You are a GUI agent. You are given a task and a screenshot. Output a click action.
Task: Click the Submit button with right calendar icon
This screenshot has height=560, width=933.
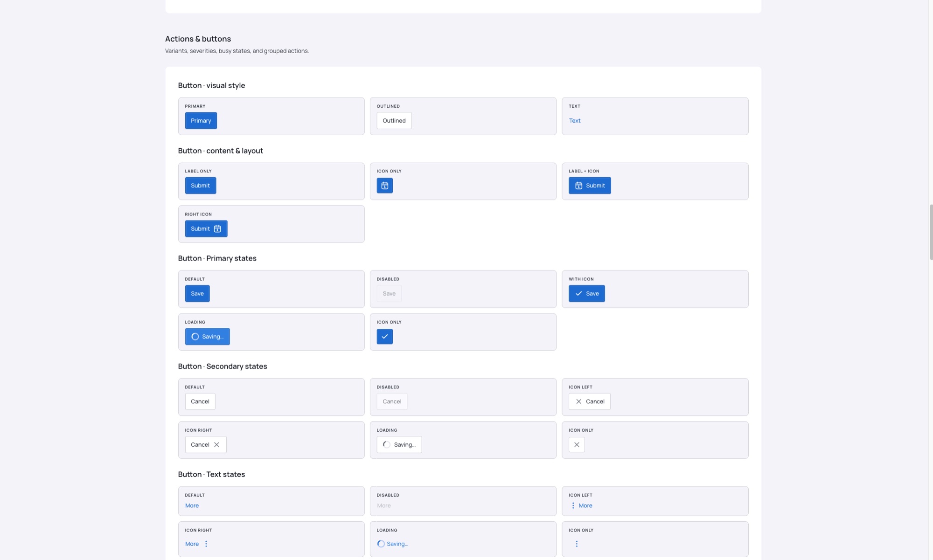click(x=206, y=228)
